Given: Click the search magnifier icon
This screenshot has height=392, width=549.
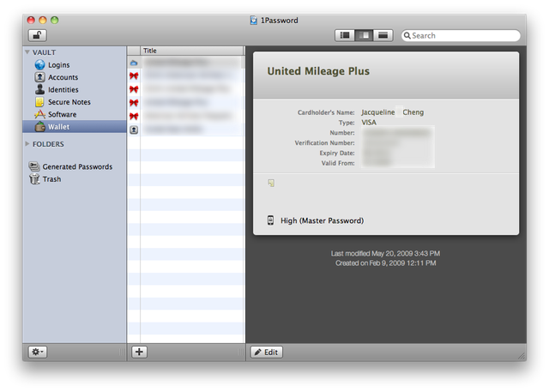Looking at the screenshot, I should (x=407, y=35).
